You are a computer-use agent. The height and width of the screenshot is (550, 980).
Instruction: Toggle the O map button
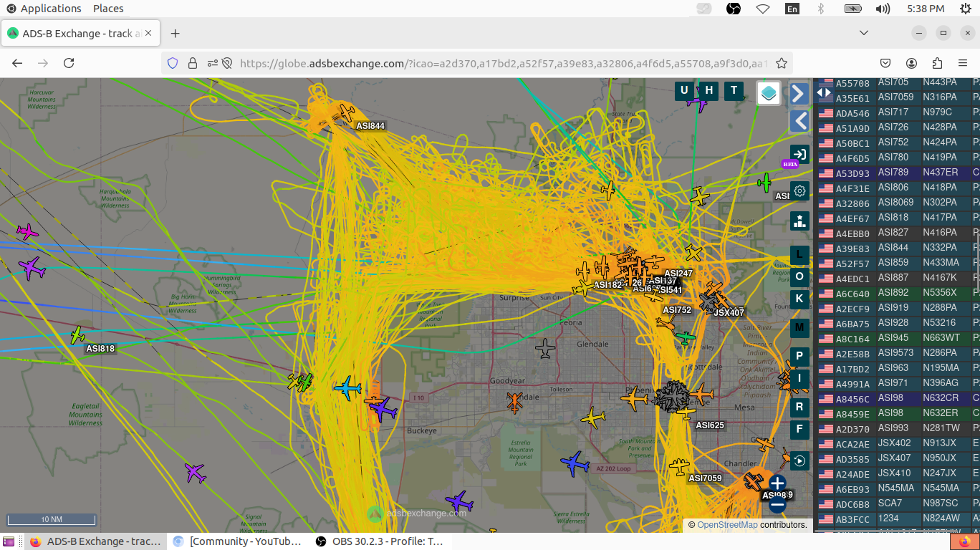[x=799, y=276]
